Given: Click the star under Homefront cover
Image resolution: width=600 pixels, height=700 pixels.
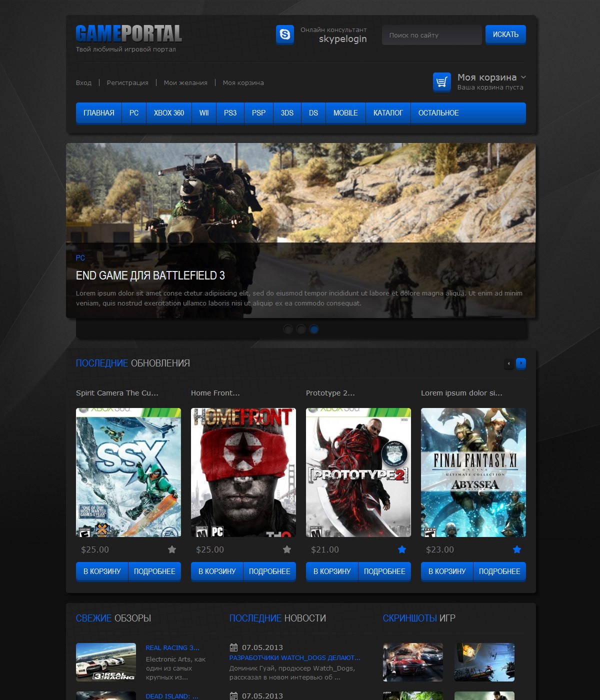Looking at the screenshot, I should click(287, 549).
